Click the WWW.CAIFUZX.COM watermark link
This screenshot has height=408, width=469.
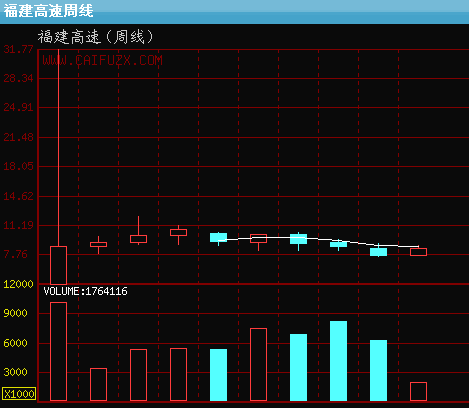tap(102, 60)
